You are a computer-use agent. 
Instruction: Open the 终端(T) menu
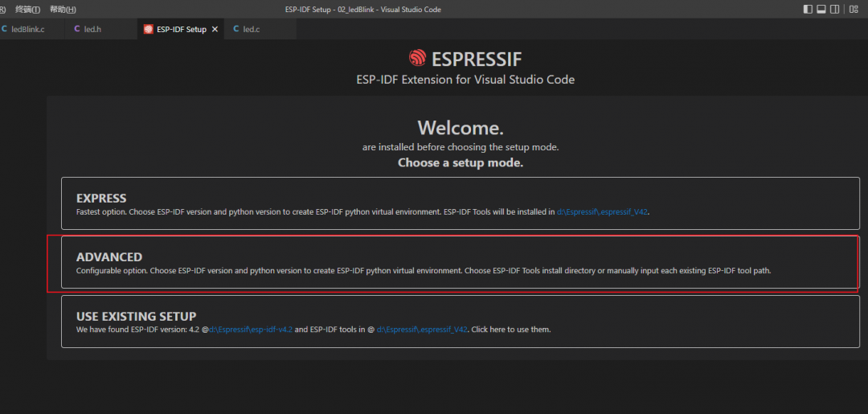27,10
